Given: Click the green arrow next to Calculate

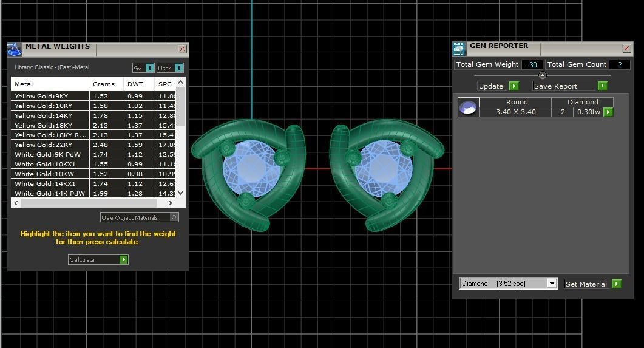Looking at the screenshot, I should [x=124, y=260].
